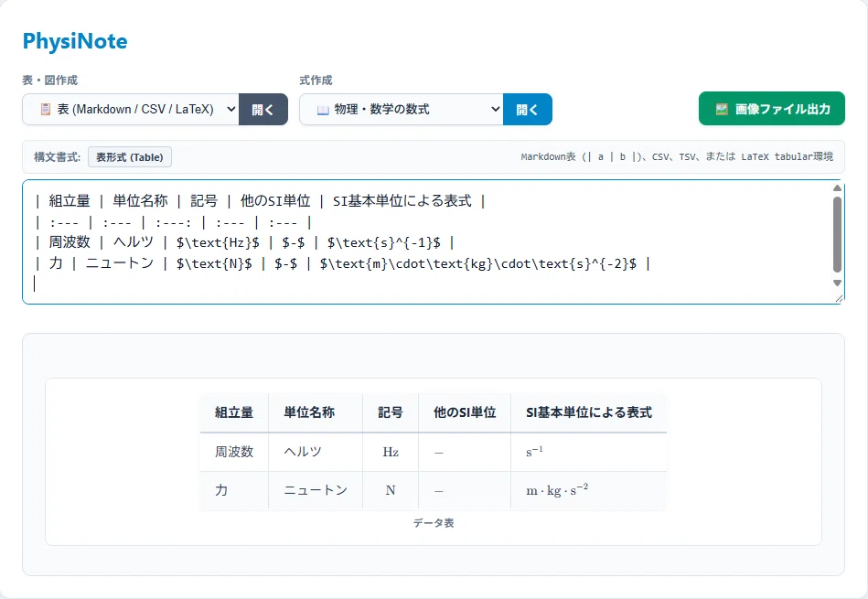868x599 pixels.
Task: Click the 構文書式: label
Action: pos(58,157)
